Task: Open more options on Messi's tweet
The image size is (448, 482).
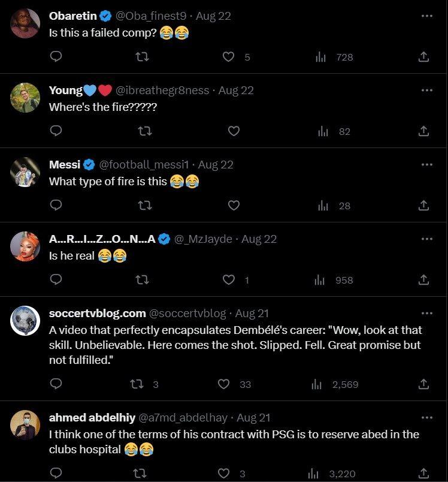Action: (x=426, y=164)
